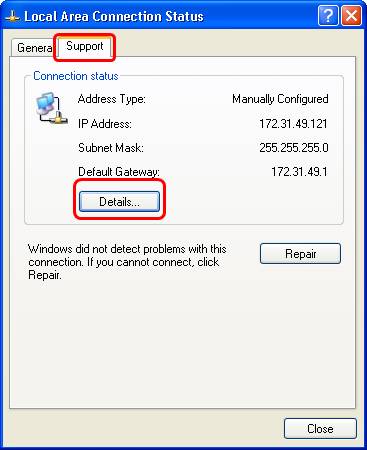Viewport: 367px width, 450px height.
Task: Click the Manually Configured address type value
Action: pyautogui.click(x=280, y=99)
